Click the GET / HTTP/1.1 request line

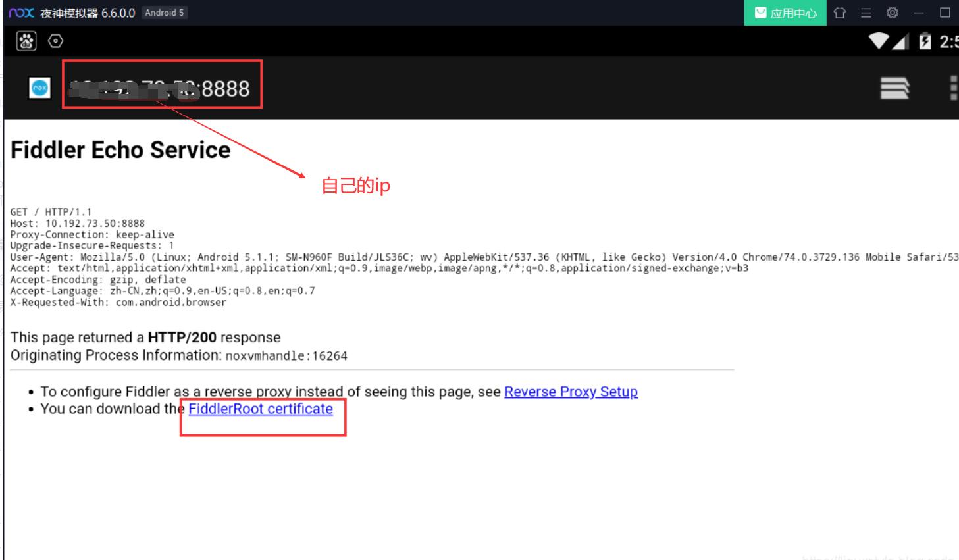click(51, 212)
